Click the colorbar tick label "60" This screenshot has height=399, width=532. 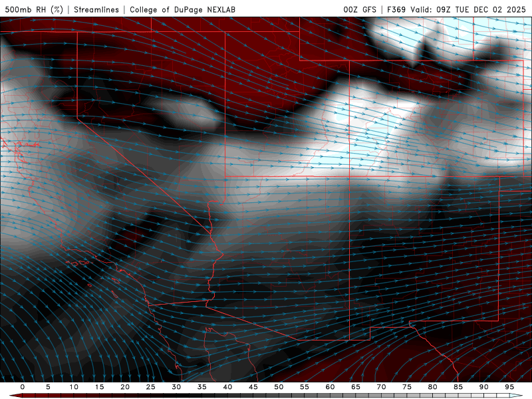click(330, 387)
